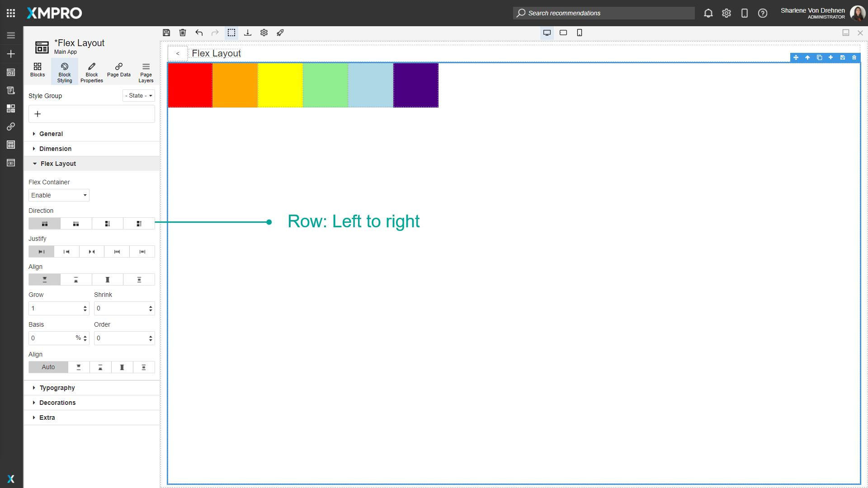Toggle Align to Auto in item alignment
Image resolution: width=868 pixels, height=488 pixels.
[x=48, y=367]
